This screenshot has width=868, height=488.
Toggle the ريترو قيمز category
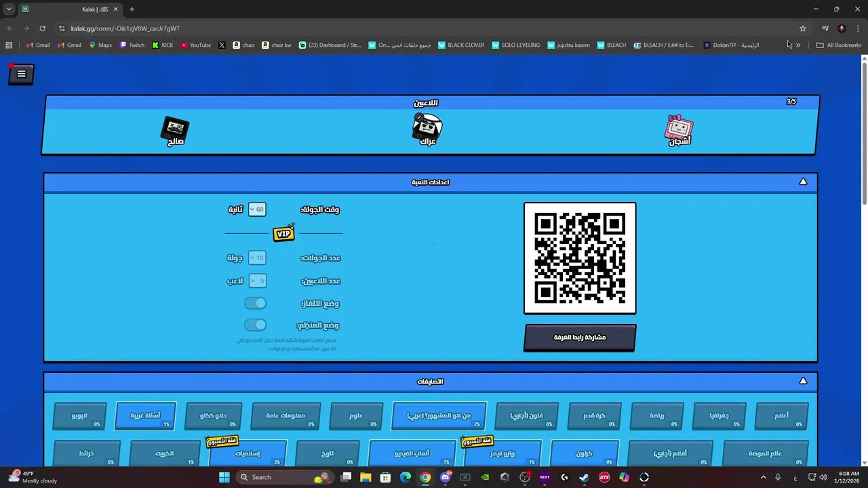coord(502,453)
